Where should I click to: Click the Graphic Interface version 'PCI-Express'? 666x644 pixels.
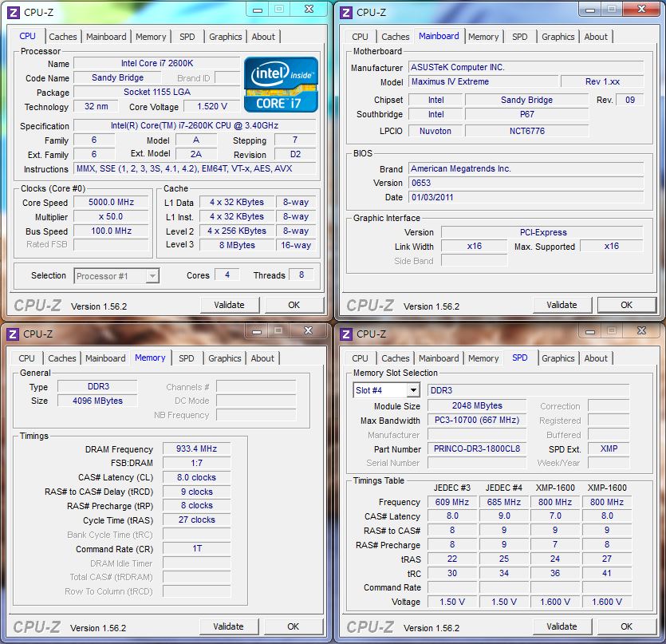tap(542, 232)
